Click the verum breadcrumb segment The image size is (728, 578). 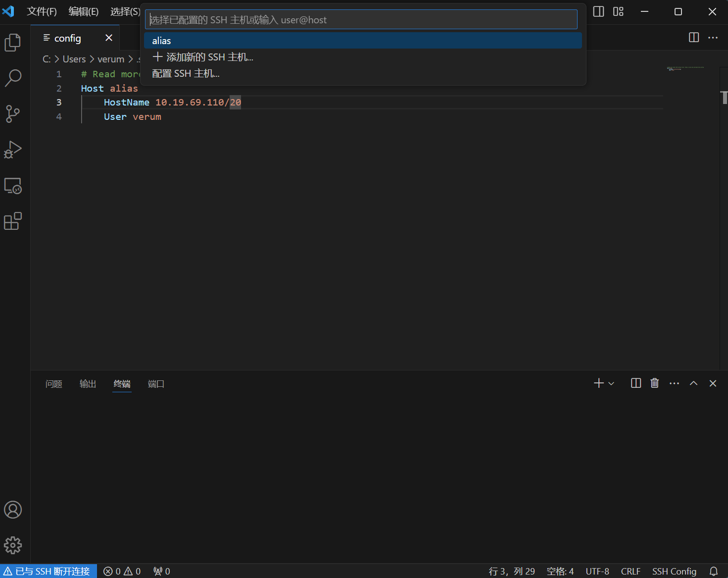(x=111, y=59)
